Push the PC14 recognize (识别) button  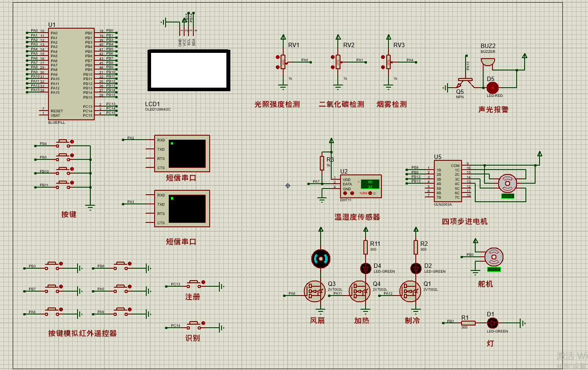point(193,325)
